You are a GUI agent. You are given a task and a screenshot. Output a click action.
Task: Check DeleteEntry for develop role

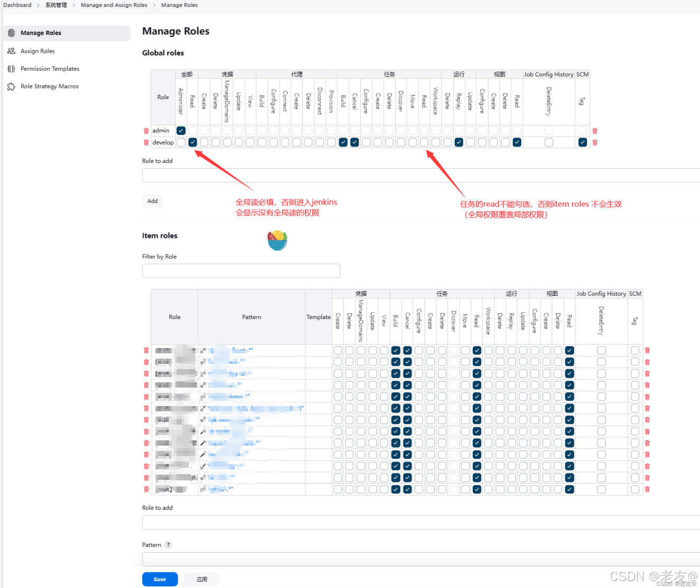click(549, 142)
